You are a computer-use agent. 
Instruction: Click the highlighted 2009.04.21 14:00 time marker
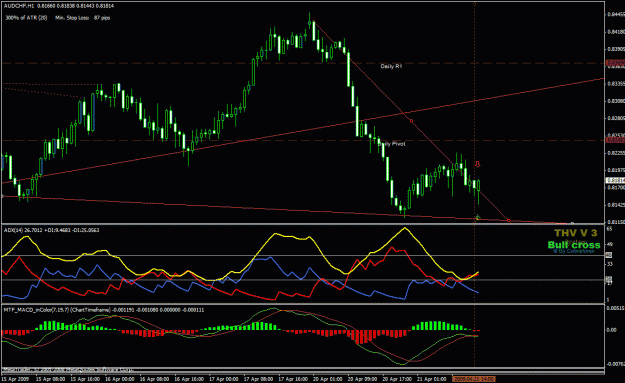[474, 379]
